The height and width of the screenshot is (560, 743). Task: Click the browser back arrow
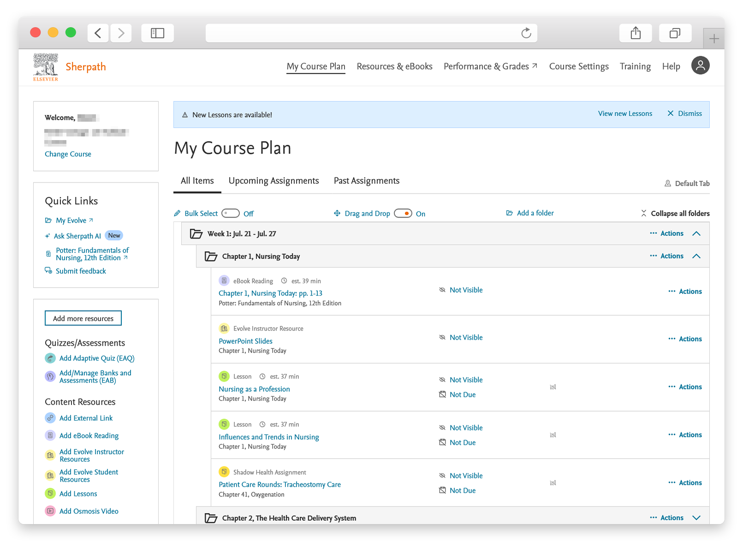(x=98, y=33)
